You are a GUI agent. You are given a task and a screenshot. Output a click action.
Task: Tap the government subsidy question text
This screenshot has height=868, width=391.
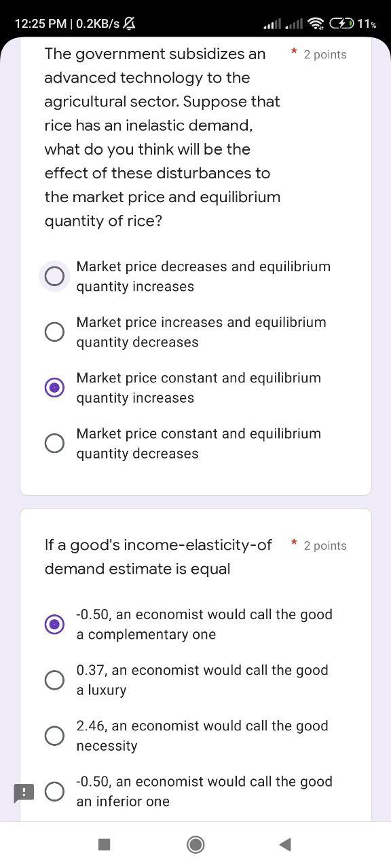point(162,137)
